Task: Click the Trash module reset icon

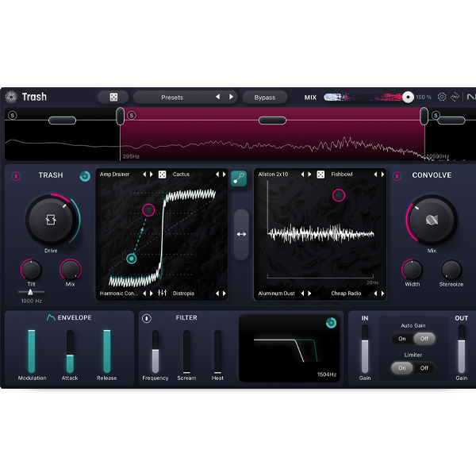Action: tap(85, 175)
